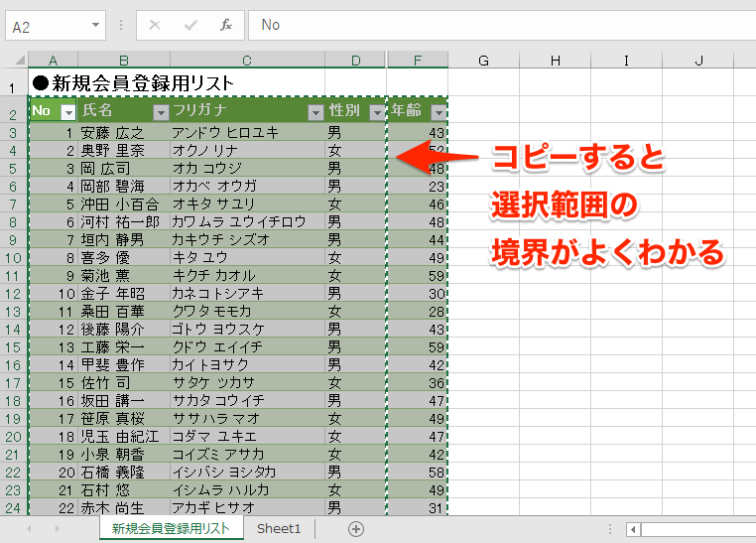Click the cell キクチ カオル
This screenshot has height=543, width=756.
tap(247, 275)
